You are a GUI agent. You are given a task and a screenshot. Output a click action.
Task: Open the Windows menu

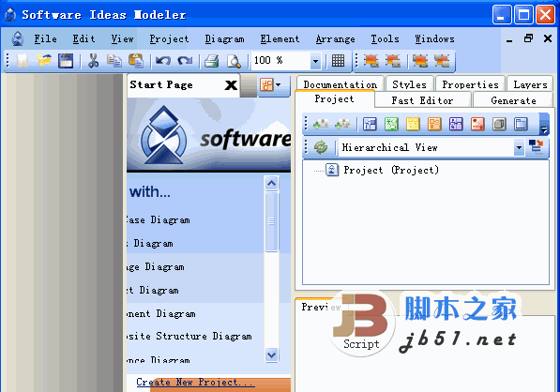(434, 38)
